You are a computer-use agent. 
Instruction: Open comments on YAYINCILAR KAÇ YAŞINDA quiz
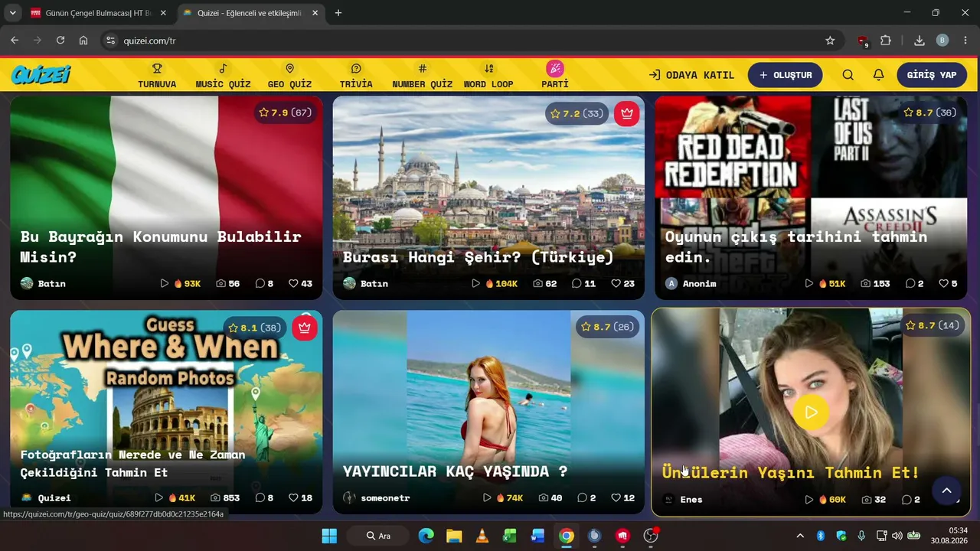point(587,497)
